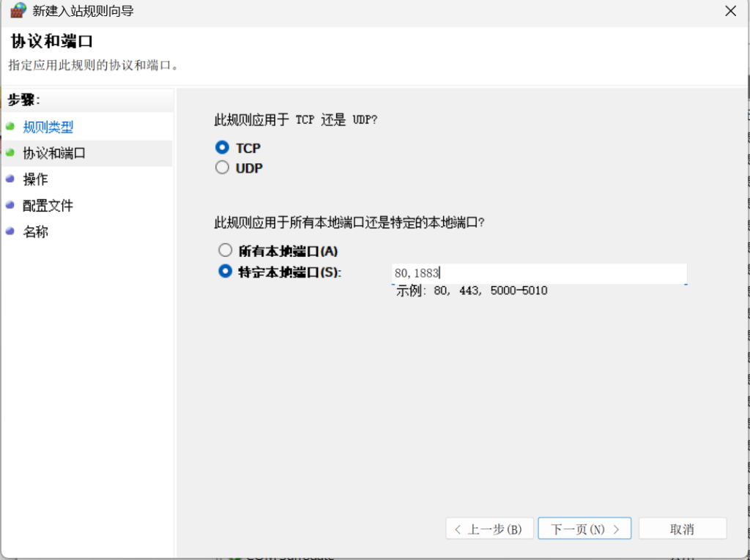Proceed with 下一页(N) button
750x560 pixels.
click(584, 529)
